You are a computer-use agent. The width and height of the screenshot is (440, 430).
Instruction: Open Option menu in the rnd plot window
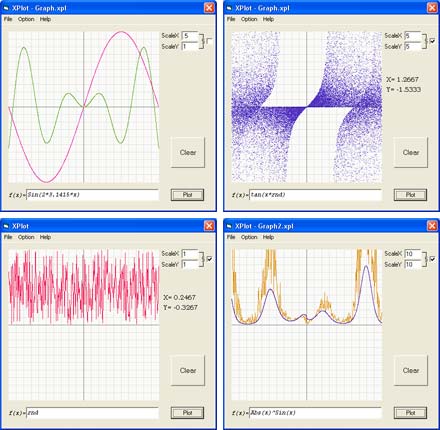pos(26,237)
